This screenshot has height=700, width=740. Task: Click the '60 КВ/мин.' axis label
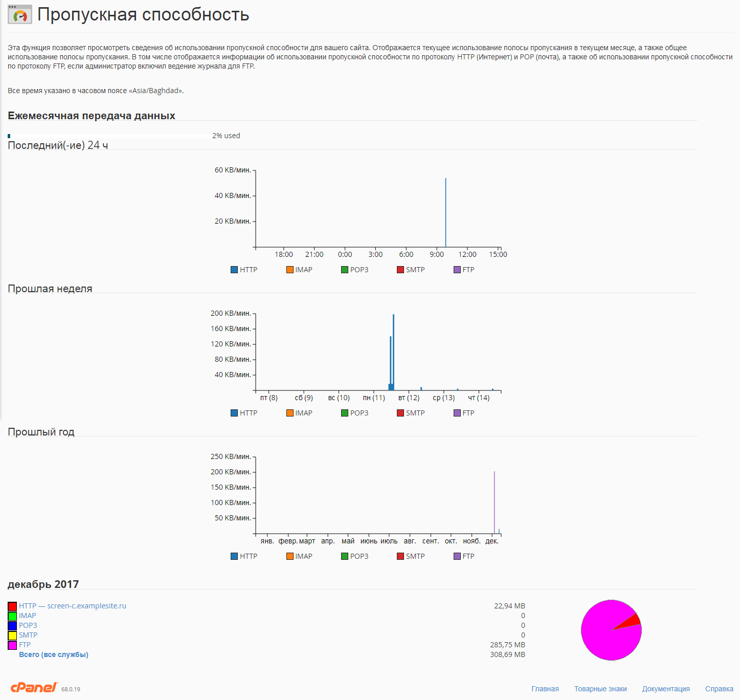(x=233, y=170)
